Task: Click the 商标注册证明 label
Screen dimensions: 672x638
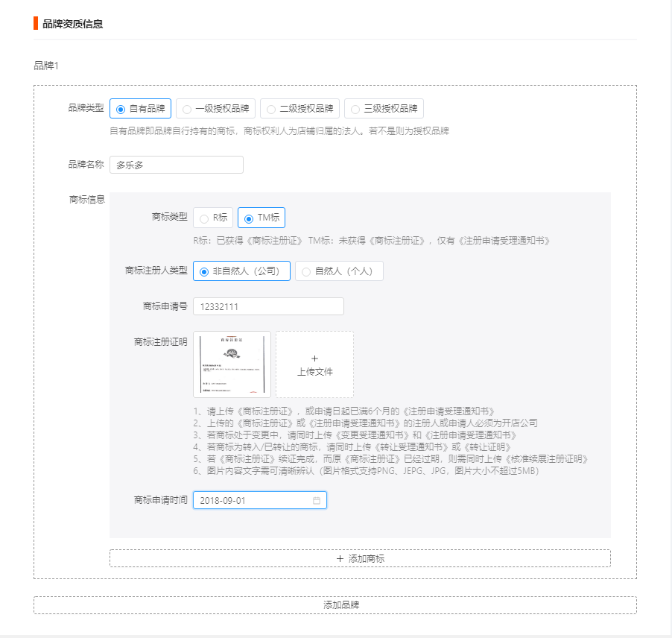Action: (x=161, y=341)
